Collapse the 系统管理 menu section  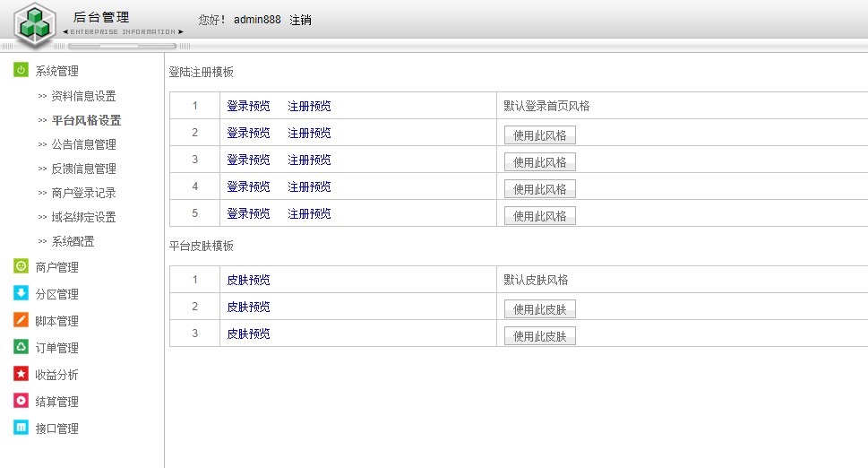point(56,72)
